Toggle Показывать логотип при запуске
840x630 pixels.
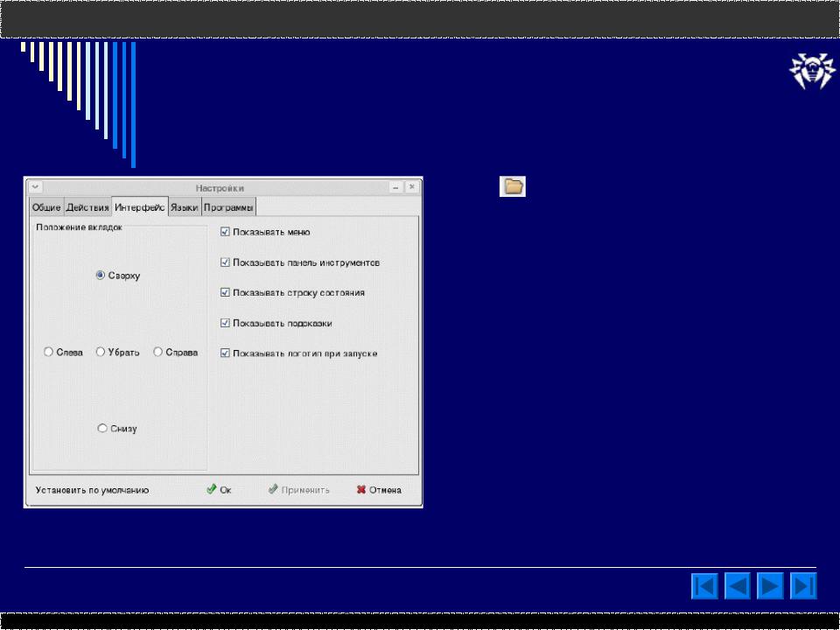pos(225,353)
